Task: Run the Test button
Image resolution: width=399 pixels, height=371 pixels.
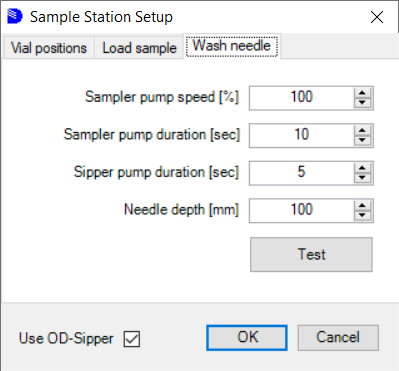Action: tap(311, 254)
